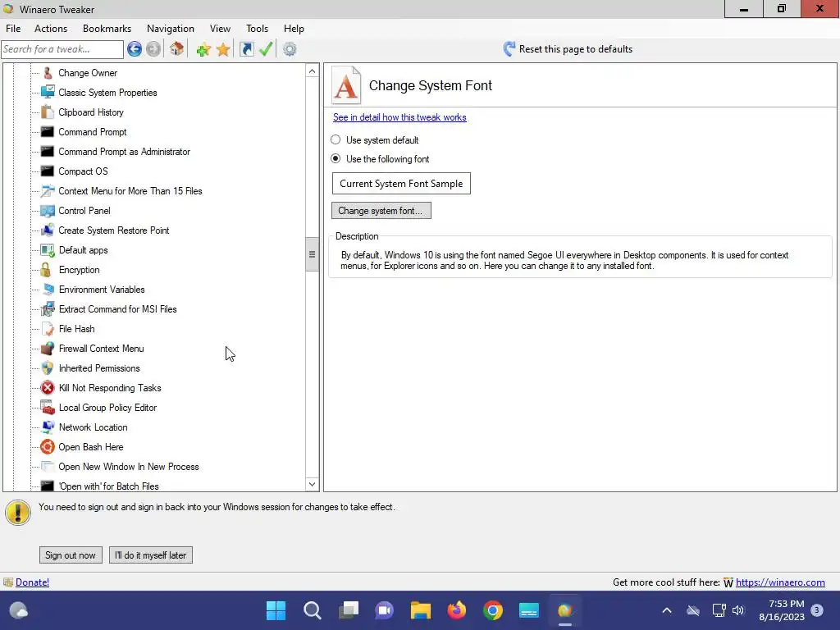Select Use the following font radio button

click(x=336, y=158)
